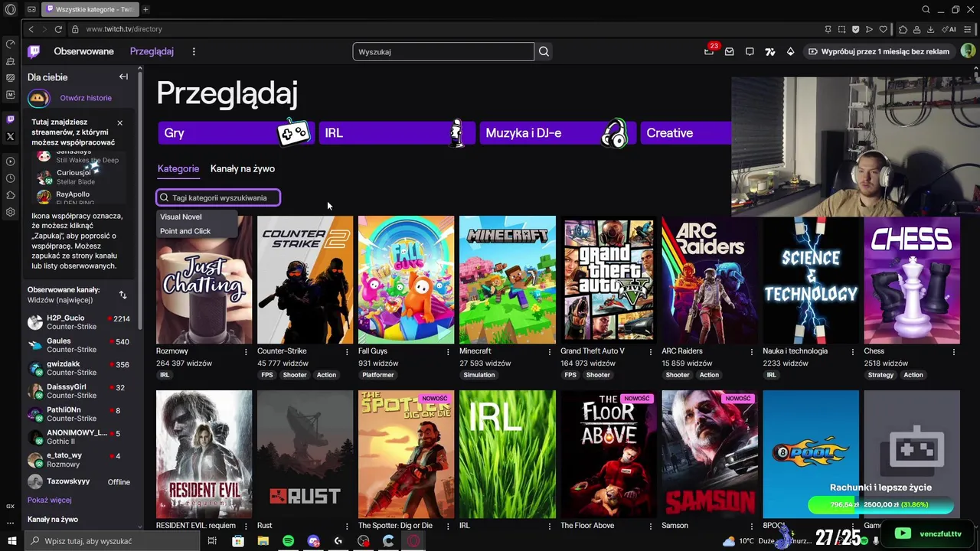Open GX Control speedometer icon in sidebar

(11, 44)
